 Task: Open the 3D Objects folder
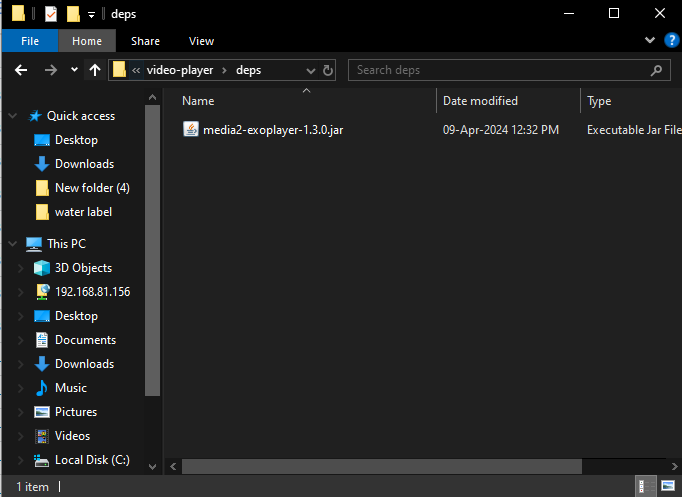pos(83,268)
